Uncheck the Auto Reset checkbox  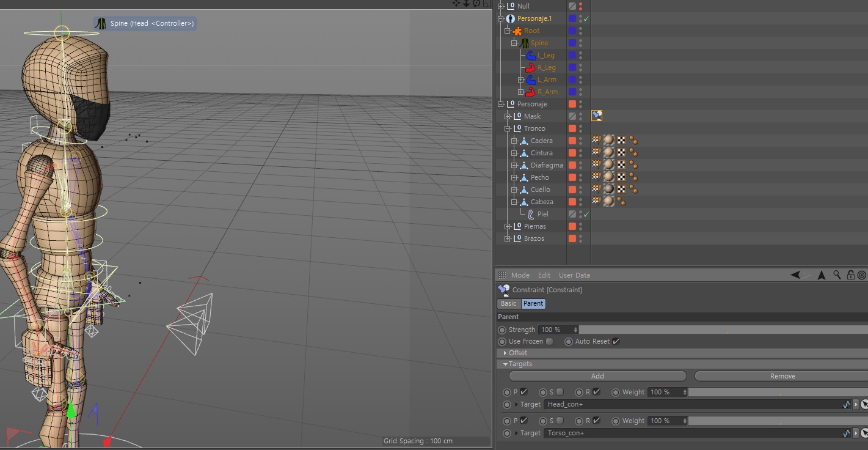(x=616, y=341)
